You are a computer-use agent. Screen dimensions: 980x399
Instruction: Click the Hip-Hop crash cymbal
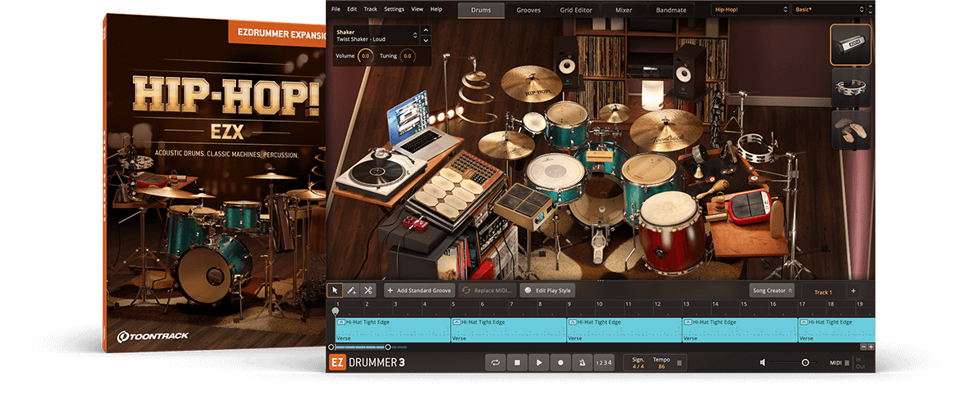click(x=530, y=84)
